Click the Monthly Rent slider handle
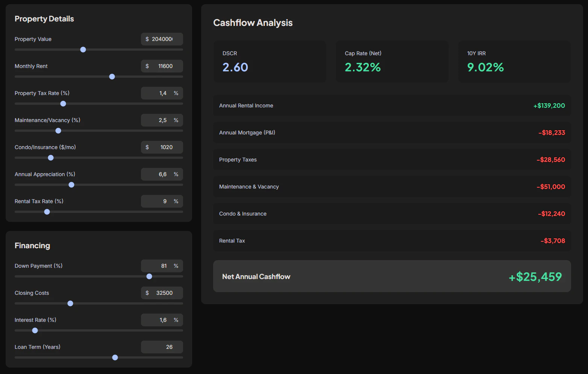 tap(112, 77)
